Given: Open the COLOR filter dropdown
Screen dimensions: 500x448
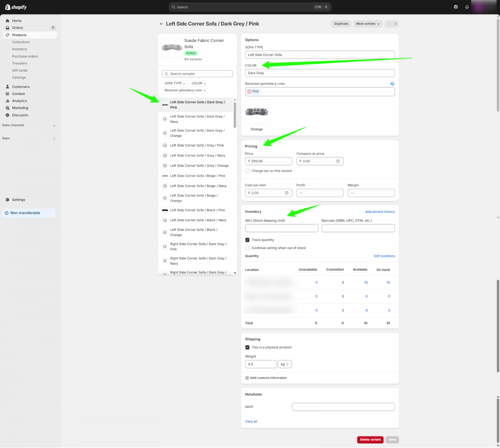Looking at the screenshot, I should point(198,83).
